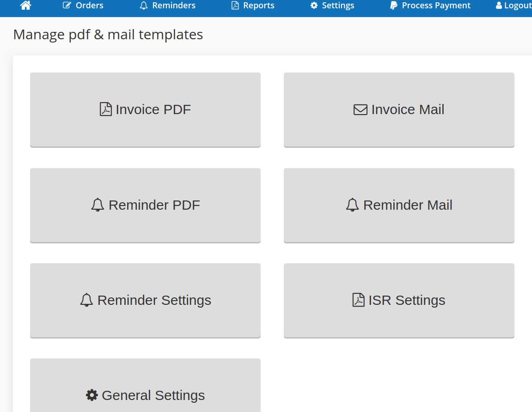Click the Manage pdf & mail templates heading
Viewport: 532px width, 412px height.
(x=108, y=35)
